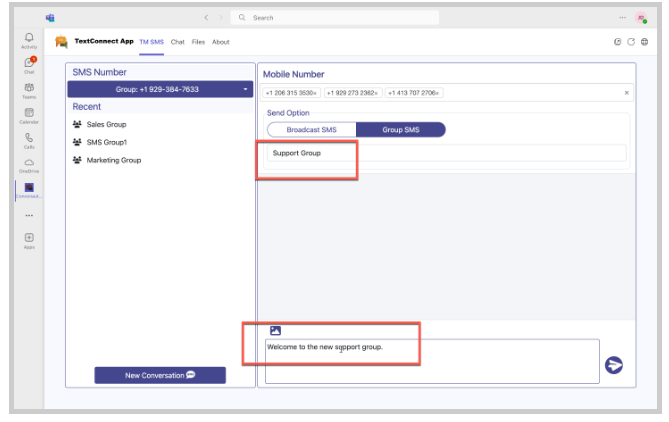Open the Sales Group conversation
The height and width of the screenshot is (422, 669).
106,125
